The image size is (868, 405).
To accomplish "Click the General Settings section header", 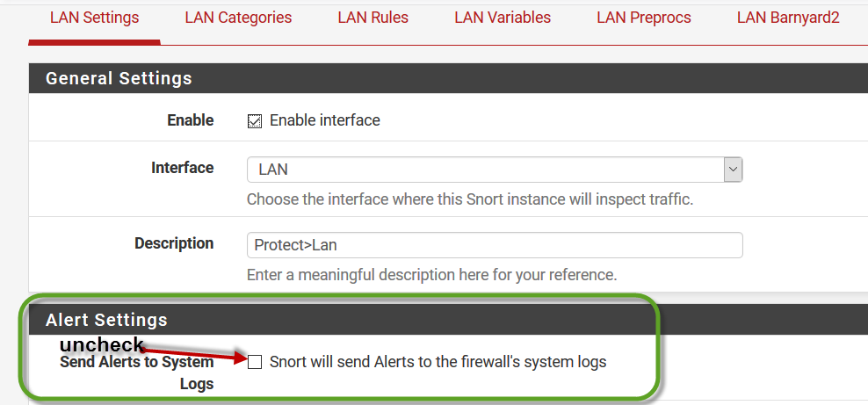I will [x=119, y=78].
